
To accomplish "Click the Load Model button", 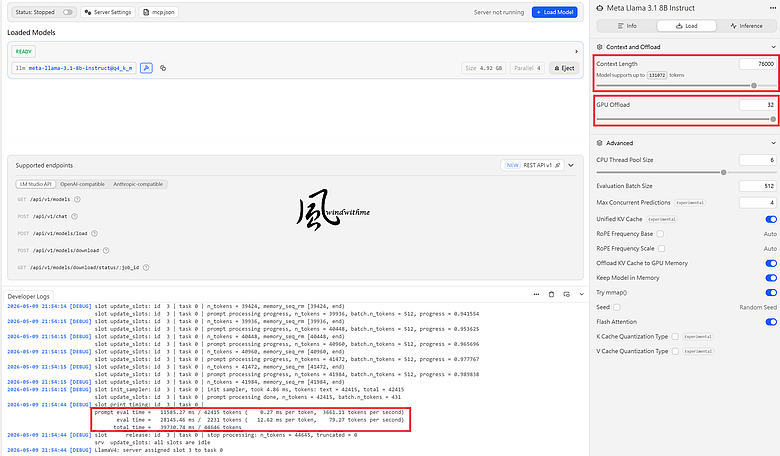I will coord(555,12).
